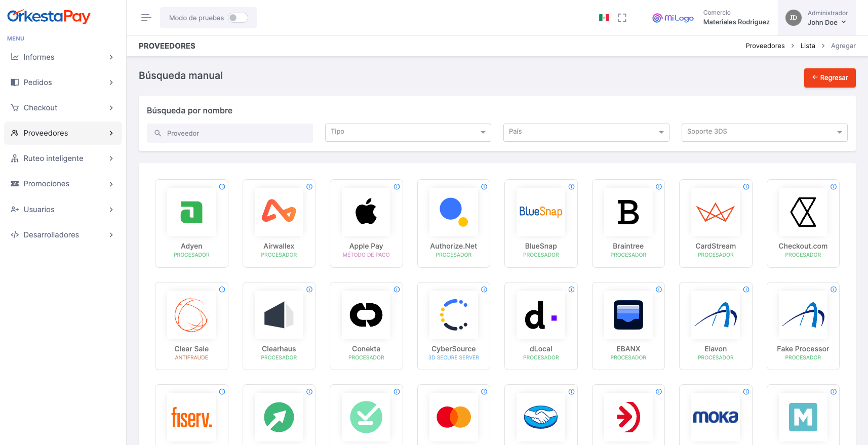Click the Adyen provider name text
Viewport: 868px width, 445px height.
(191, 246)
